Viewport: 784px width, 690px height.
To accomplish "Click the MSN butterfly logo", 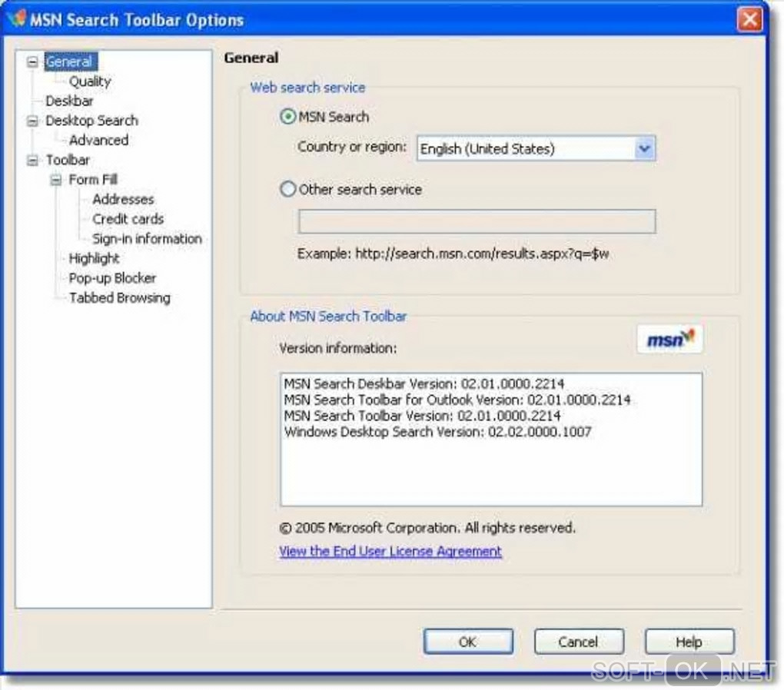I will click(669, 340).
